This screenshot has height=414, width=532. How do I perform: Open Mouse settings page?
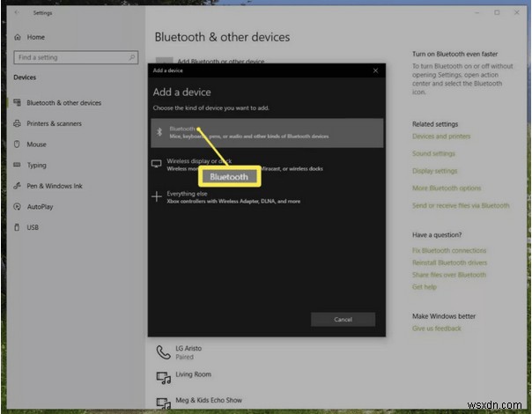[36, 144]
